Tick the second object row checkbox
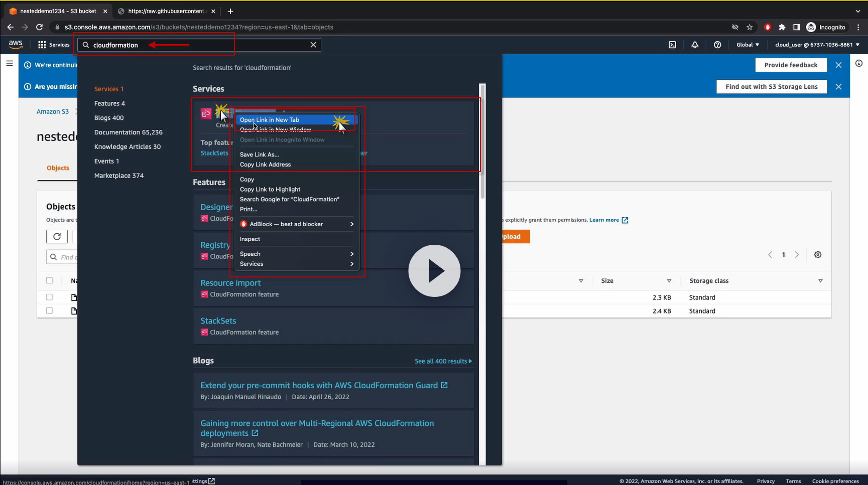 click(49, 310)
